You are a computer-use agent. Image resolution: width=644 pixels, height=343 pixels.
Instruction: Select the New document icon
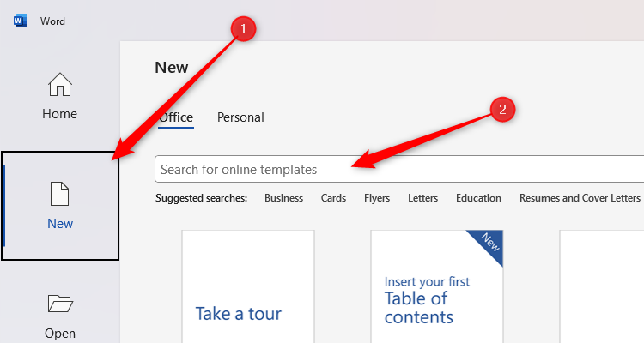click(60, 194)
